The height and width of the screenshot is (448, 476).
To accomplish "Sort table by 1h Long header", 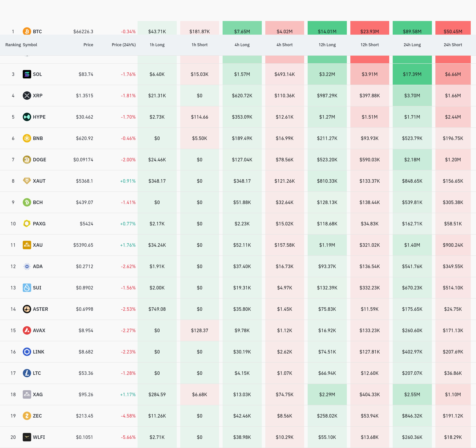I will pos(157,45).
